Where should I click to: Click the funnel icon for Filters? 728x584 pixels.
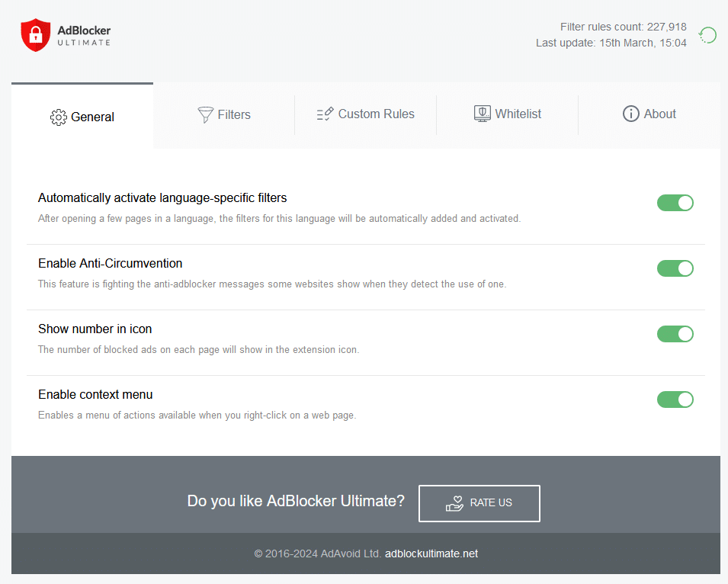pyautogui.click(x=205, y=114)
